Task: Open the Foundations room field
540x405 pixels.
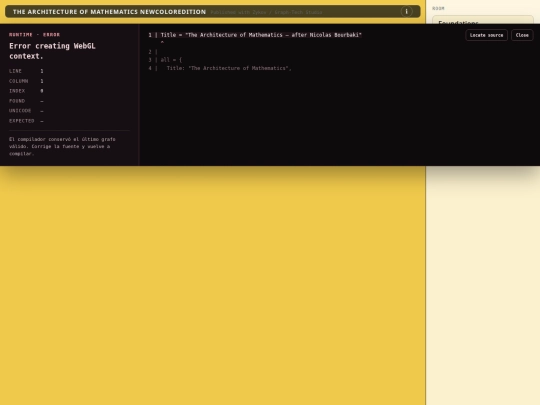Action: 483,20
